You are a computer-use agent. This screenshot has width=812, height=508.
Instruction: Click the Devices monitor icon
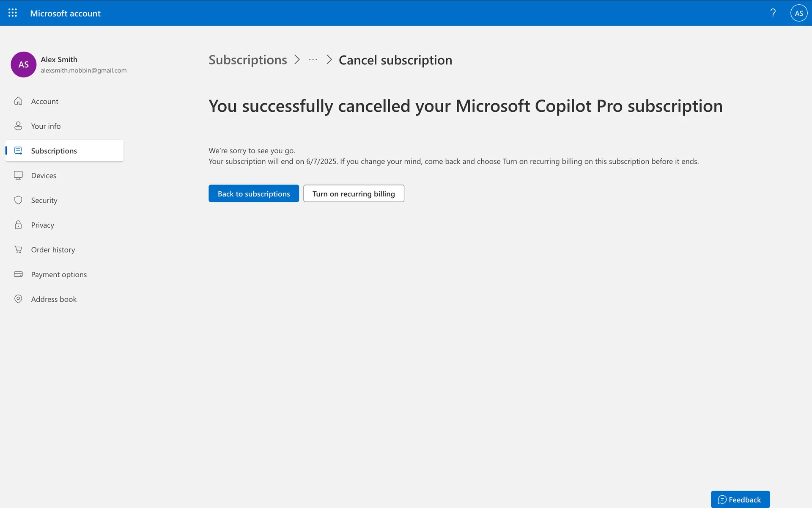(18, 175)
